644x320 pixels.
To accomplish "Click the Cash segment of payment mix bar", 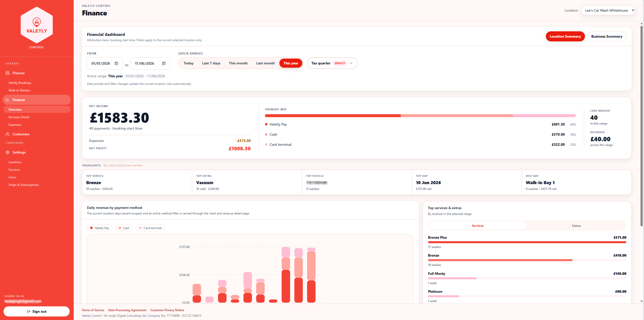I will pos(457,116).
